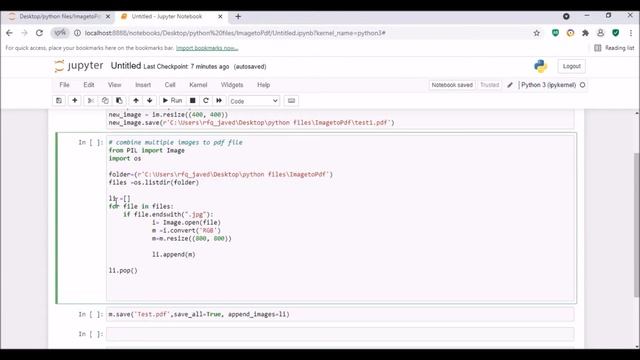
Task: Click the Chrome media control icon
Action: [x=566, y=16]
